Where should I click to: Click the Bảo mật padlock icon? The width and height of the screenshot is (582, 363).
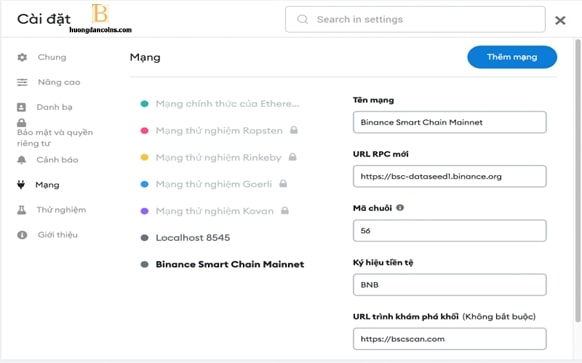(x=22, y=122)
